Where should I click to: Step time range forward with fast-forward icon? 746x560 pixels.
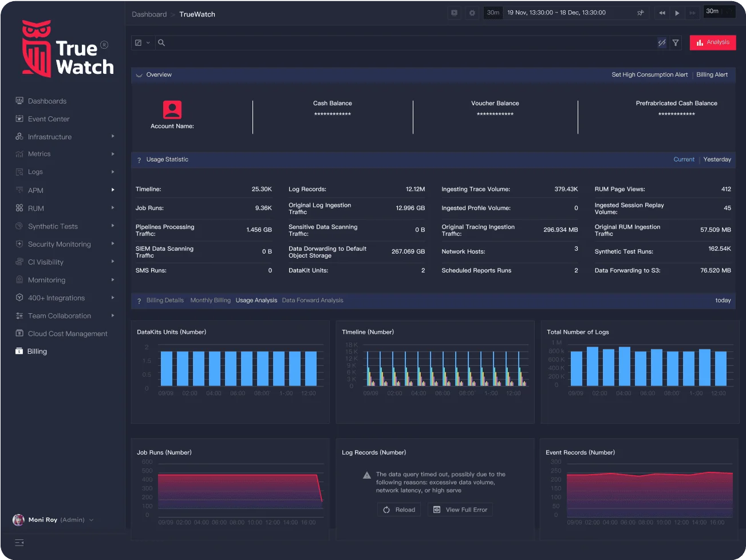coord(693,13)
